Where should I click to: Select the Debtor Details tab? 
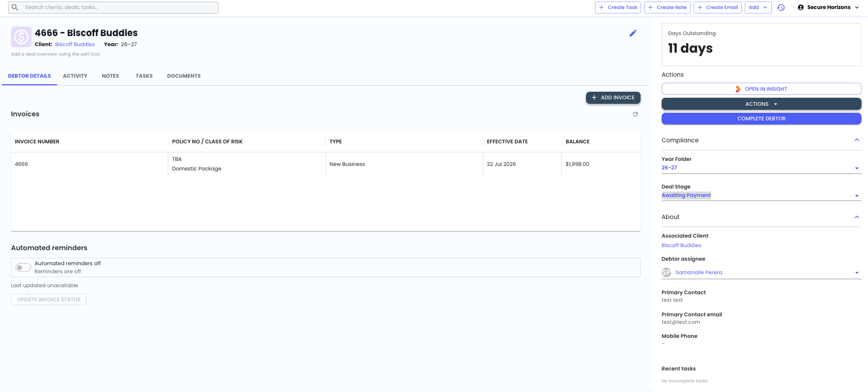(x=30, y=76)
